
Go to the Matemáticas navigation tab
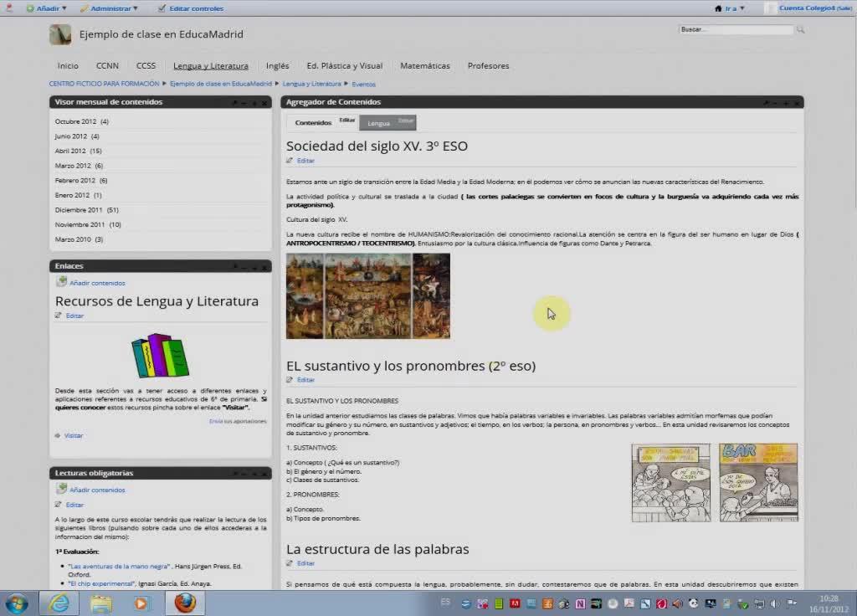(x=424, y=66)
